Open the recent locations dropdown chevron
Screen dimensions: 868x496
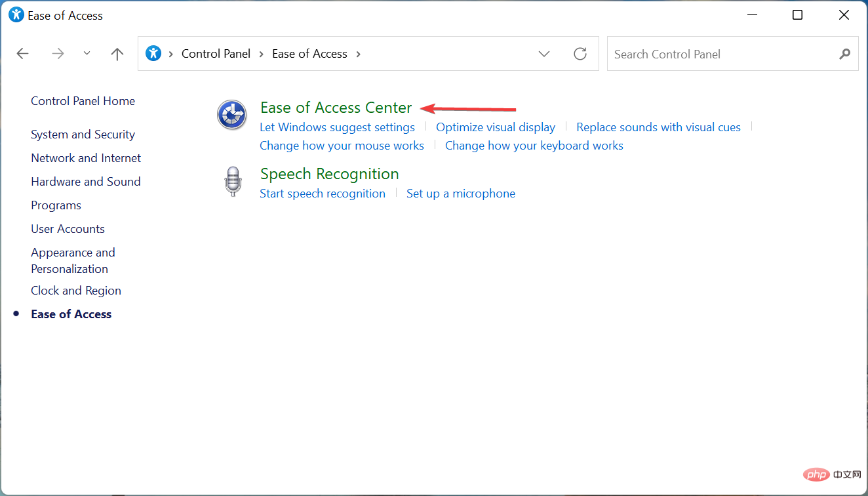tap(87, 54)
